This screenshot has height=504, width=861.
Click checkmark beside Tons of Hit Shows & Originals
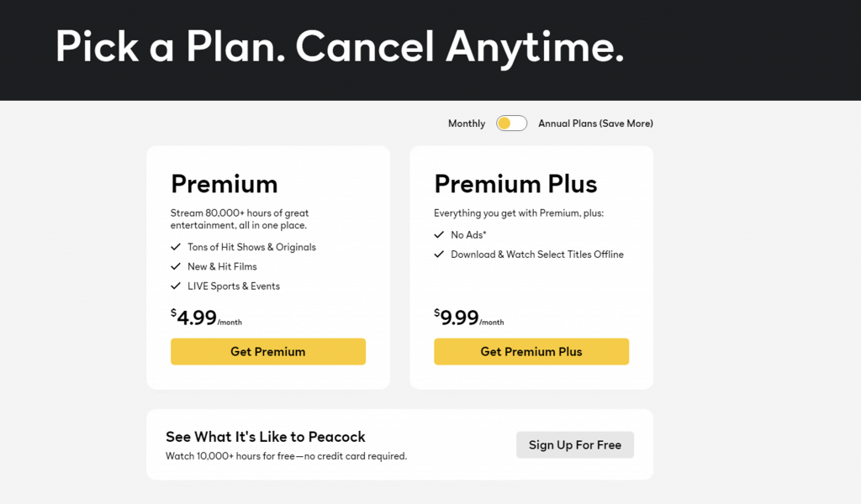(176, 247)
